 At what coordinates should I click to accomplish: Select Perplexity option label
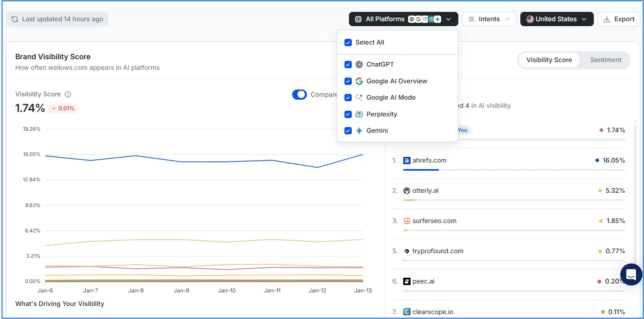point(382,114)
